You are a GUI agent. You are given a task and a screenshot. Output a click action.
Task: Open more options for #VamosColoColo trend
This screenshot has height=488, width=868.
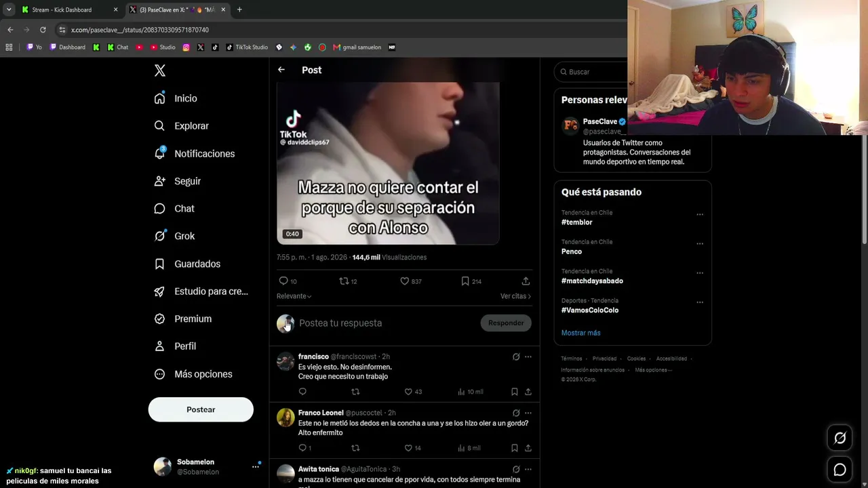pos(700,302)
